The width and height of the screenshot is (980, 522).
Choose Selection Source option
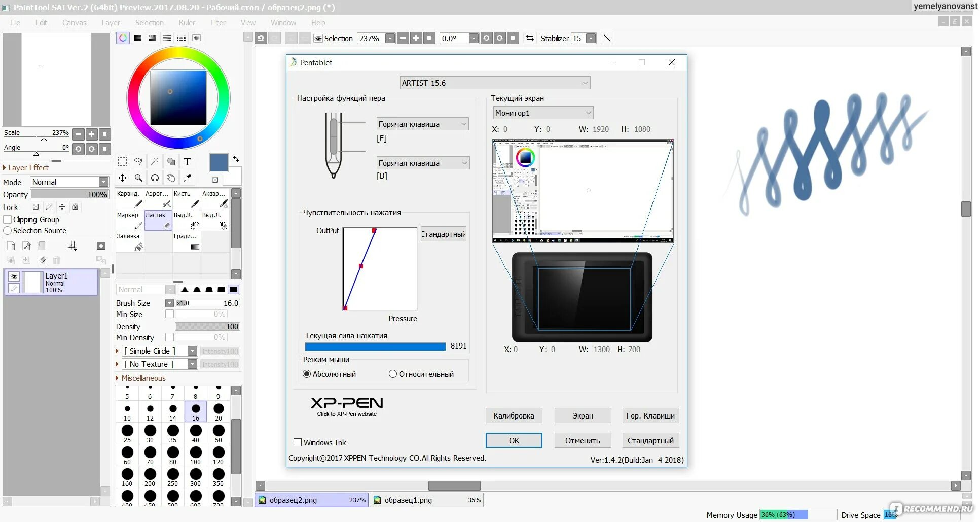click(x=8, y=231)
